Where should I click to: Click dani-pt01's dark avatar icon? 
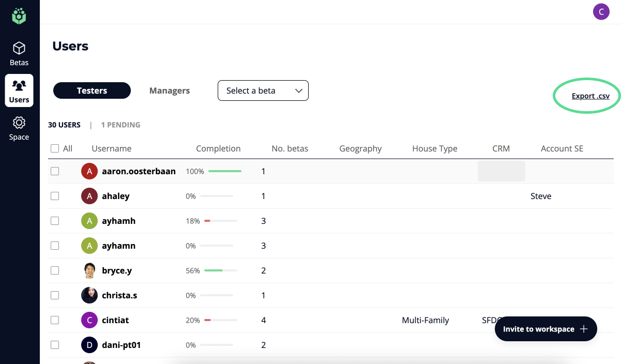click(x=89, y=345)
